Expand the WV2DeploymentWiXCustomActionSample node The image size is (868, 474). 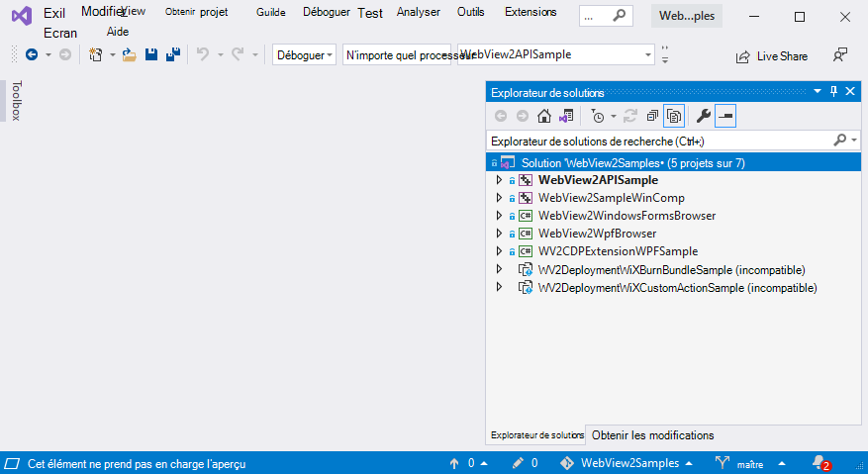(x=499, y=287)
